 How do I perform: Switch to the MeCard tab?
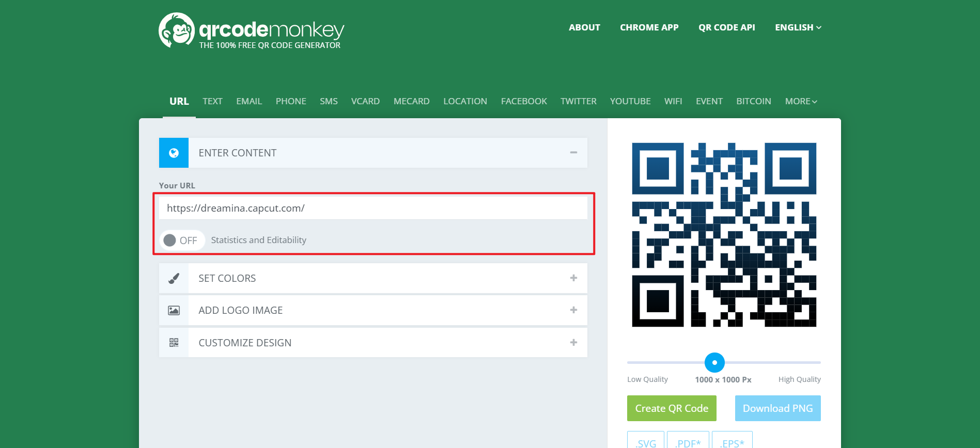pos(412,101)
